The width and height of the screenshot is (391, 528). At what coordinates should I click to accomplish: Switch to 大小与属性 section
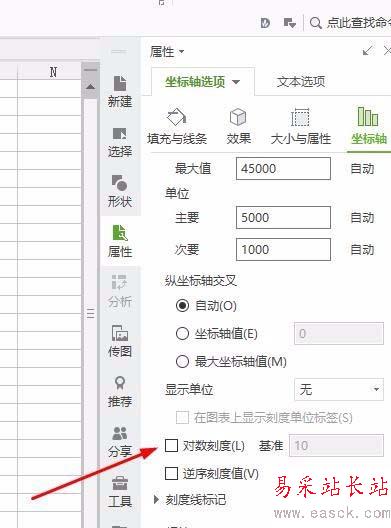(x=300, y=127)
